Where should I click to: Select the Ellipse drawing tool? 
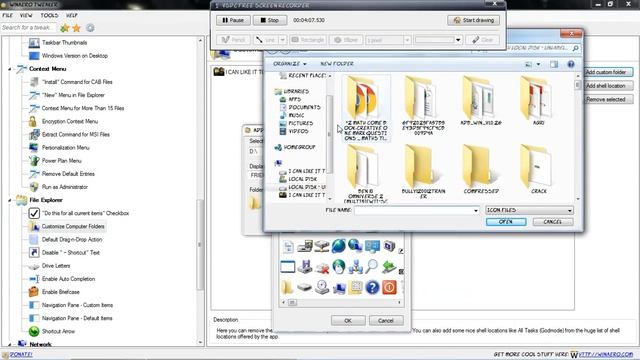(346, 40)
